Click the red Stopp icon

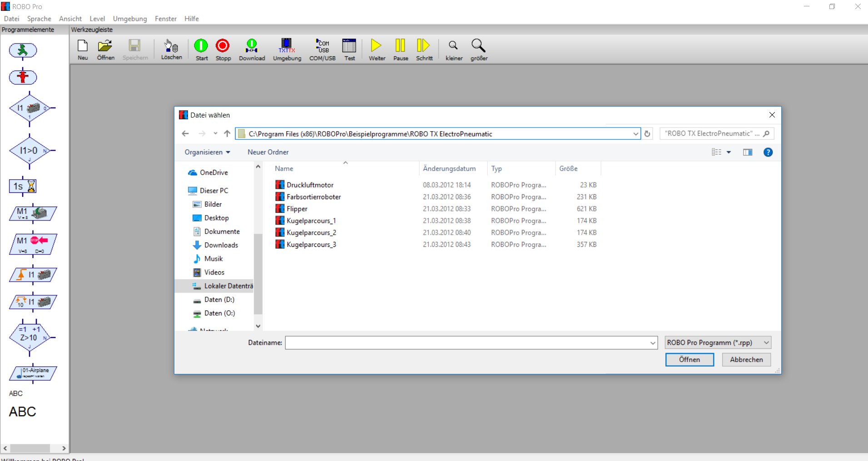click(223, 49)
